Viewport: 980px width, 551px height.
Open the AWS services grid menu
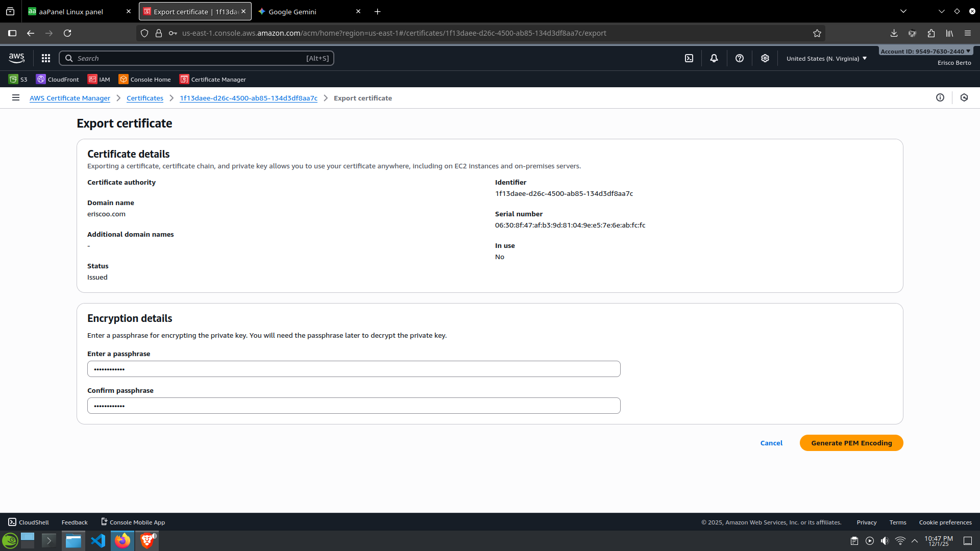[46, 58]
